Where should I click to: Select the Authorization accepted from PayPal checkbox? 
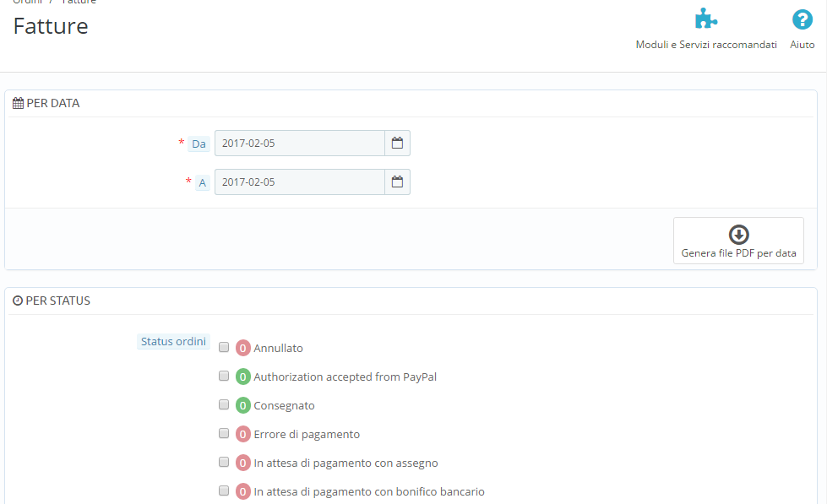223,376
